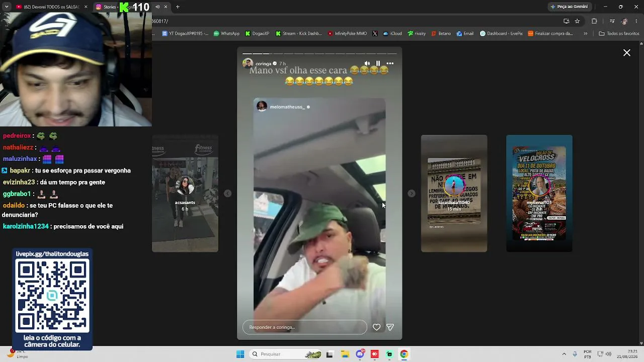This screenshot has height=362, width=644.
Task: Open Discord from the taskbar
Action: 360,354
